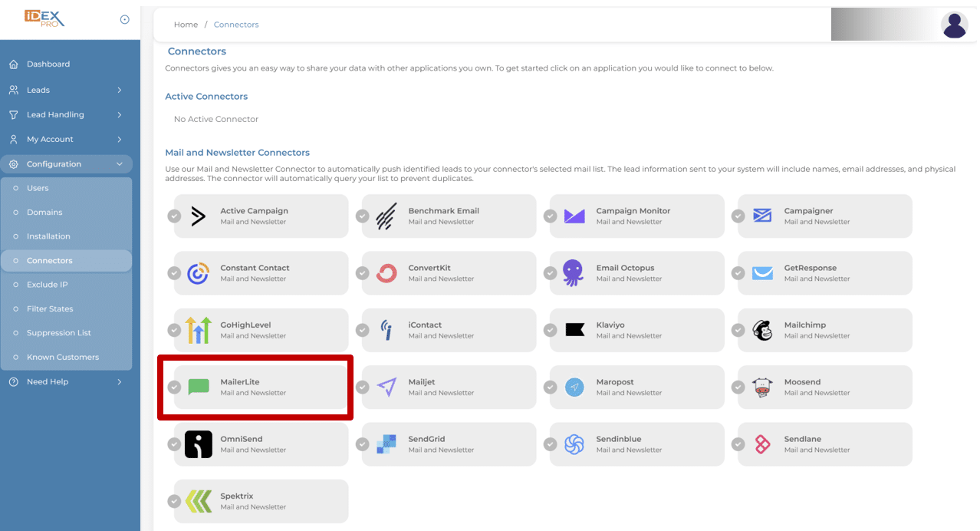980x531 pixels.
Task: Toggle the Spektrix connector checkmark
Action: pyautogui.click(x=175, y=502)
